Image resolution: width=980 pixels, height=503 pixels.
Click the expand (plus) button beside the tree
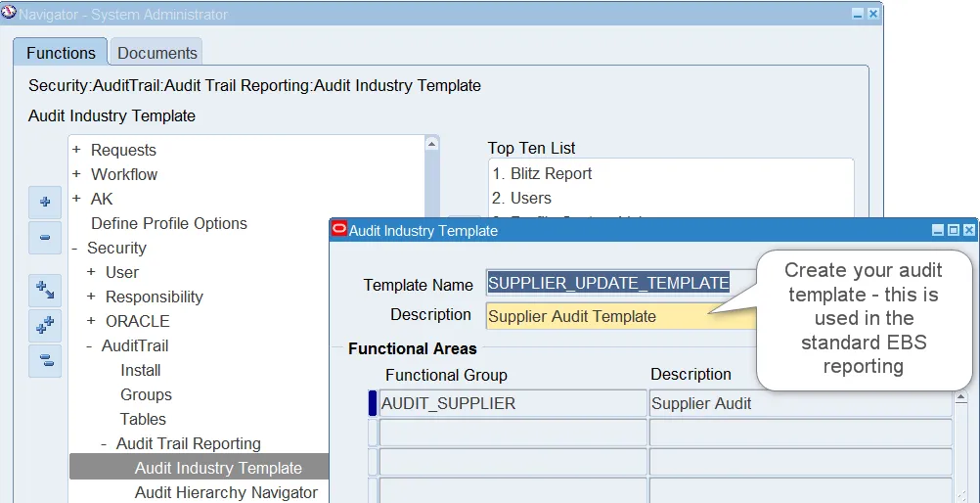(45, 202)
